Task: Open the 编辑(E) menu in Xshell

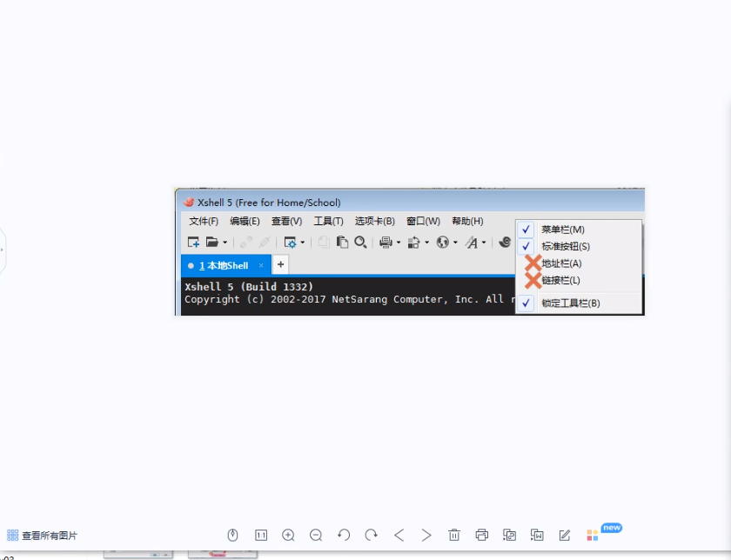Action: tap(245, 221)
